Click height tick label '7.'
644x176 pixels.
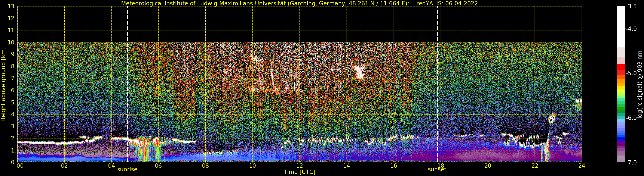pos(13,78)
